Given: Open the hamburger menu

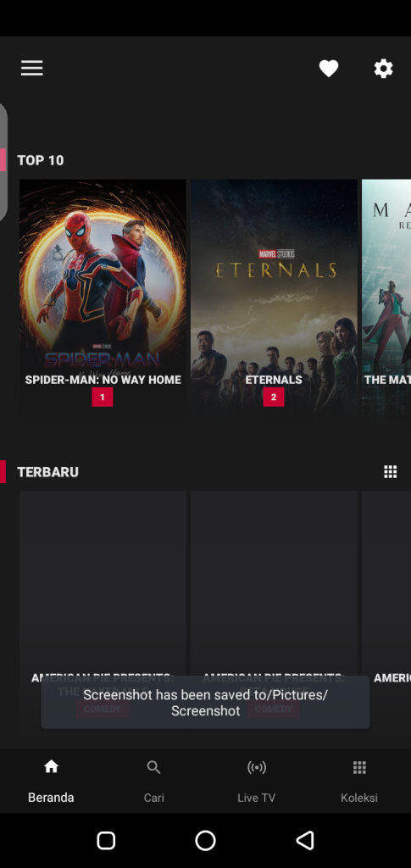Looking at the screenshot, I should (32, 68).
